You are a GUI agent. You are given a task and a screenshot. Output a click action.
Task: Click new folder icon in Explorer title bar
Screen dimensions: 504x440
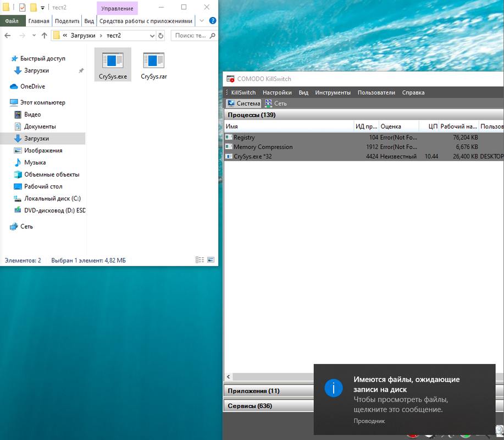[34, 7]
